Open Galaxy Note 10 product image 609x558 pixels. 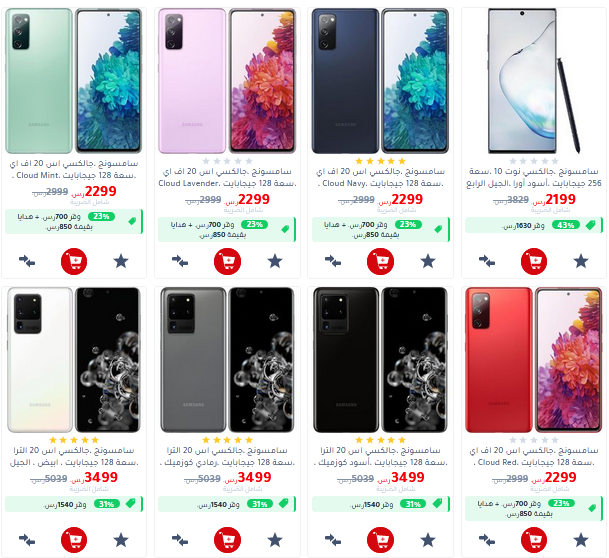534,81
